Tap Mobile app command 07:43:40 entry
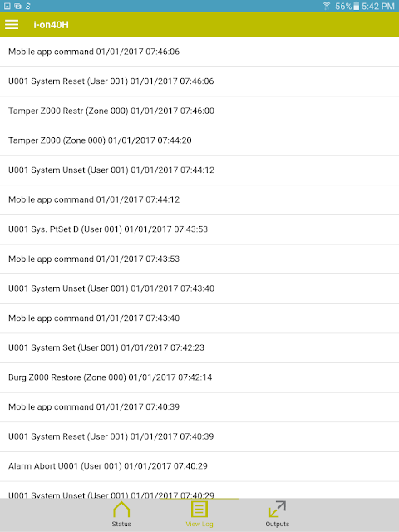 [x=199, y=318]
